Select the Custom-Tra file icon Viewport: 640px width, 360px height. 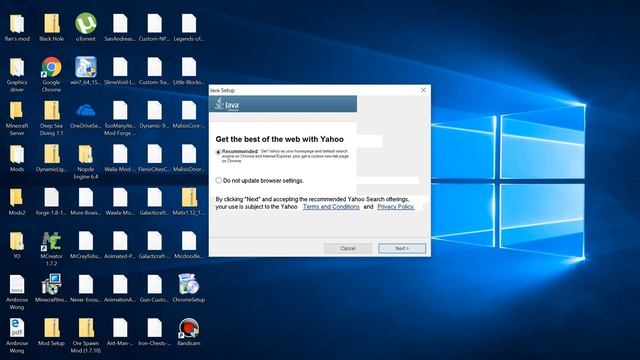(x=154, y=70)
